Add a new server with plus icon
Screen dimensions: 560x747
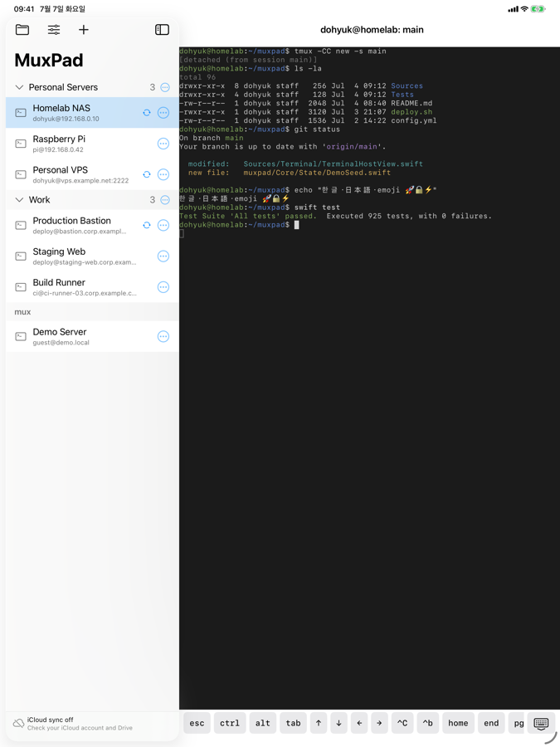click(x=83, y=30)
